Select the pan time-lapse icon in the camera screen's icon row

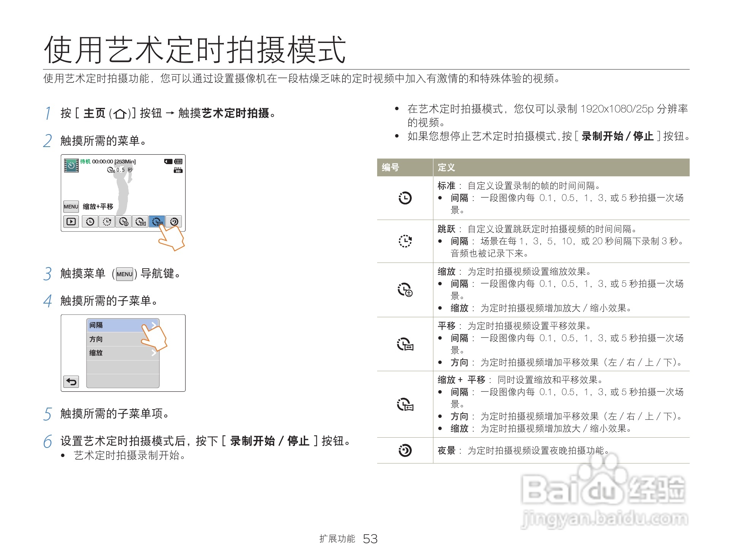[140, 221]
